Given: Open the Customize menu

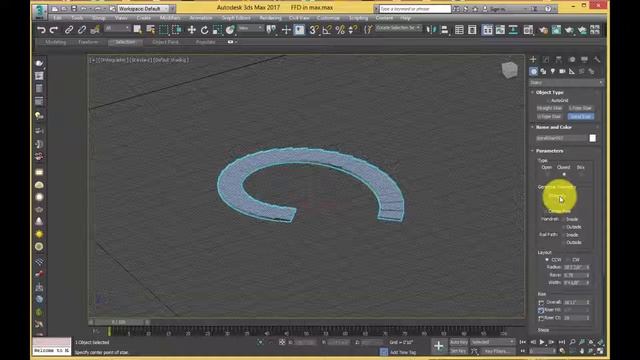Looking at the screenshot, I should 328,18.
